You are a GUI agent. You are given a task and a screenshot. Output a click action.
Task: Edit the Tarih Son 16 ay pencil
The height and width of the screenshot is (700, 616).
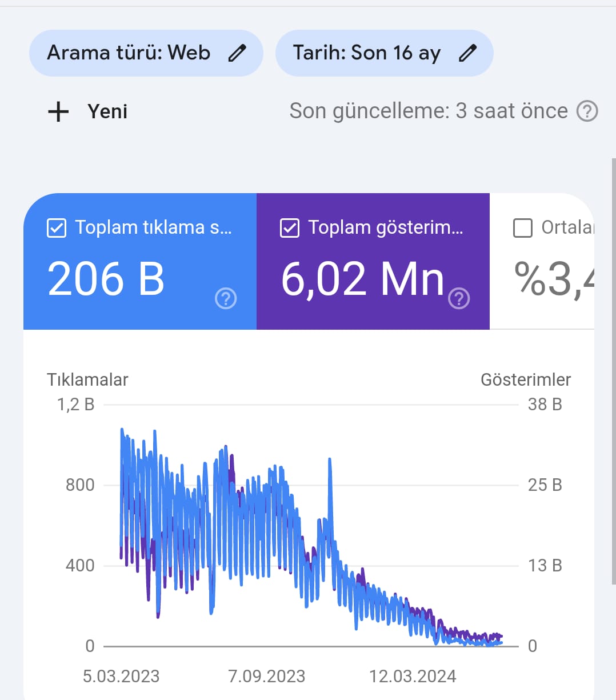click(467, 53)
